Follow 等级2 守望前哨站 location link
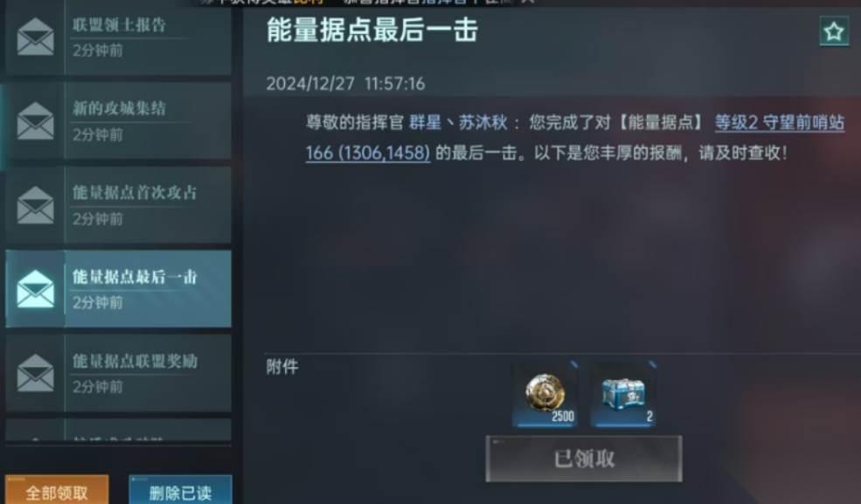 (779, 123)
